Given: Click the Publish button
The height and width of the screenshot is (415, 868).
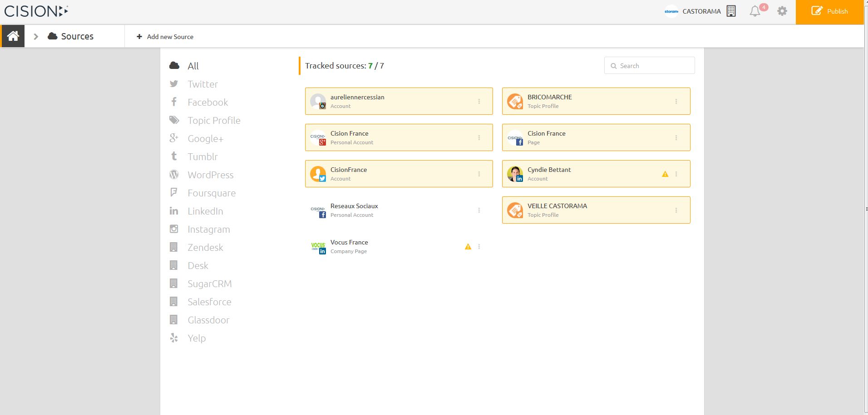Looking at the screenshot, I should [x=829, y=12].
